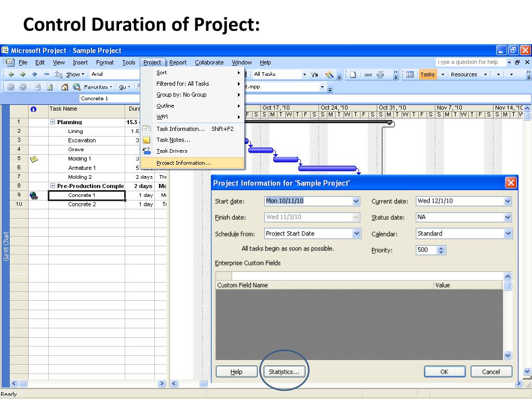Click the Task Drivers icon in menu
The image size is (532, 399).
147,151
